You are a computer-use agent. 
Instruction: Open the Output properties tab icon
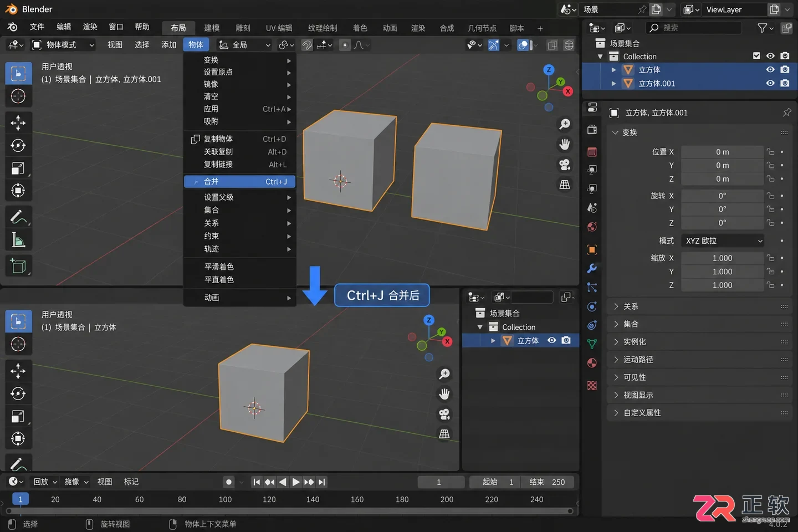tap(592, 152)
